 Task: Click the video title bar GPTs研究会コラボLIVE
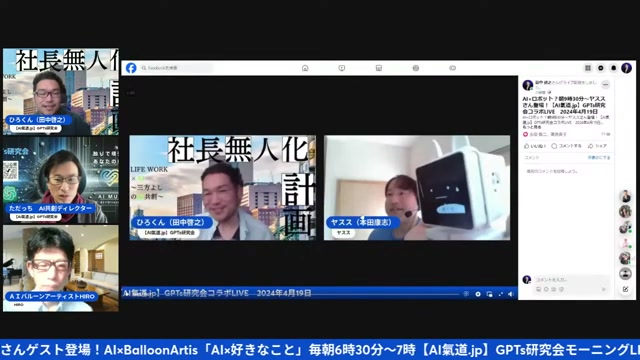click(218, 293)
